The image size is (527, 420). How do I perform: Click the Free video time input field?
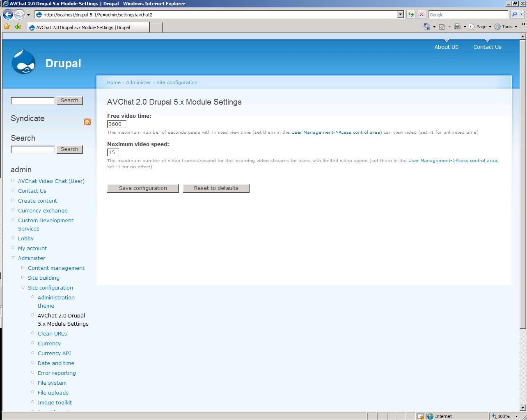click(x=117, y=124)
